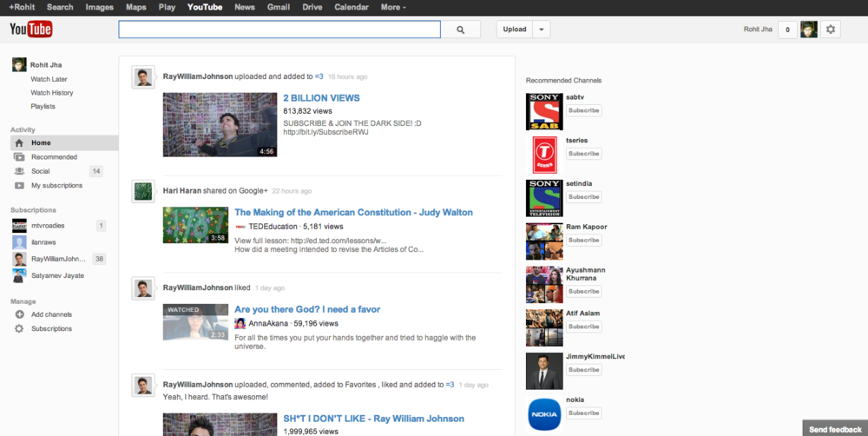The height and width of the screenshot is (436, 868).
Task: Click the Recommended icon in sidebar
Action: click(x=19, y=157)
